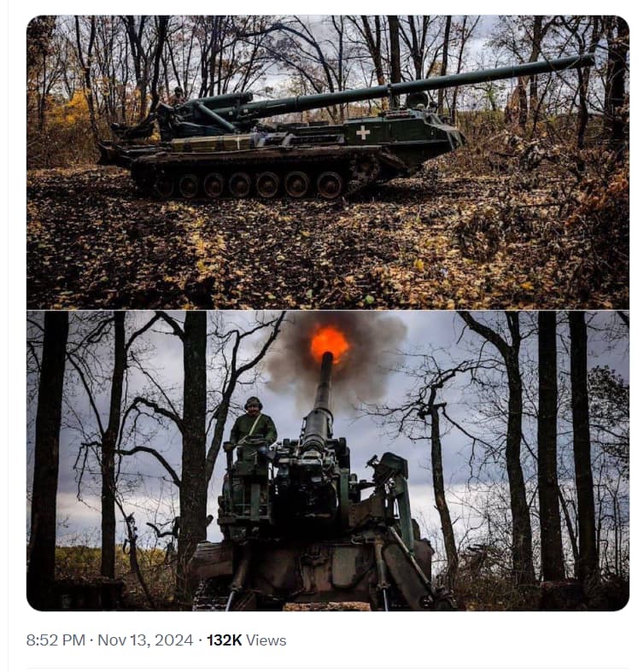Click the divider line between the two photos
638x672 pixels.
(x=328, y=310)
